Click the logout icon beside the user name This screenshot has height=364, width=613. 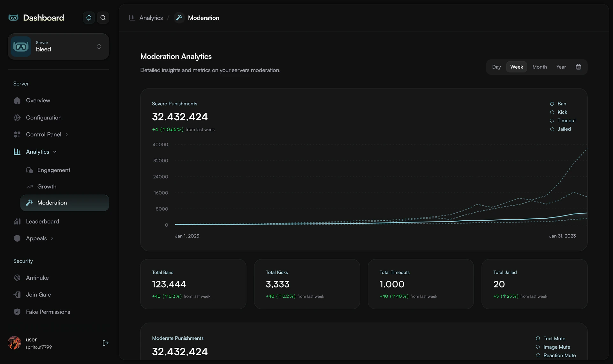[105, 343]
